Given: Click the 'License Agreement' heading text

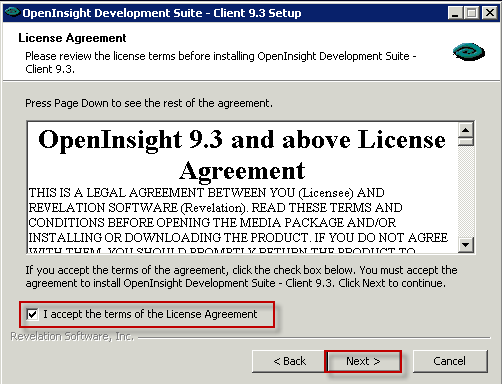Looking at the screenshot, I should pos(72,38).
